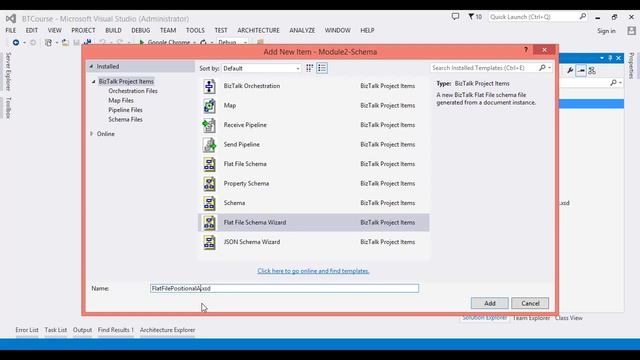Switch to the Class View tab

[569, 318]
